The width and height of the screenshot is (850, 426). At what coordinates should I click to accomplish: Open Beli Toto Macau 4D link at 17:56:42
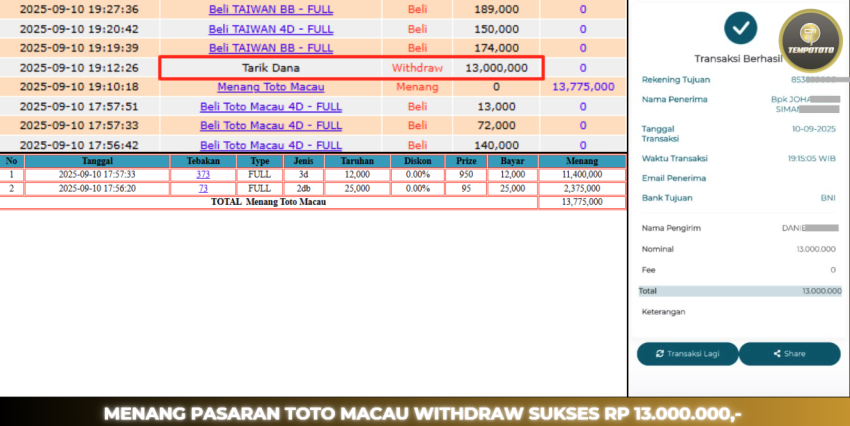pyautogui.click(x=271, y=145)
